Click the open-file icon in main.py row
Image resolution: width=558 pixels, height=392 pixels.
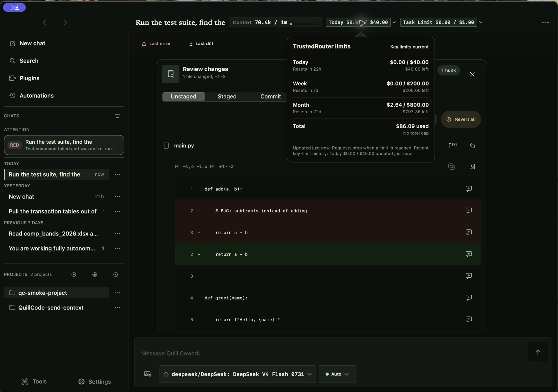453,145
